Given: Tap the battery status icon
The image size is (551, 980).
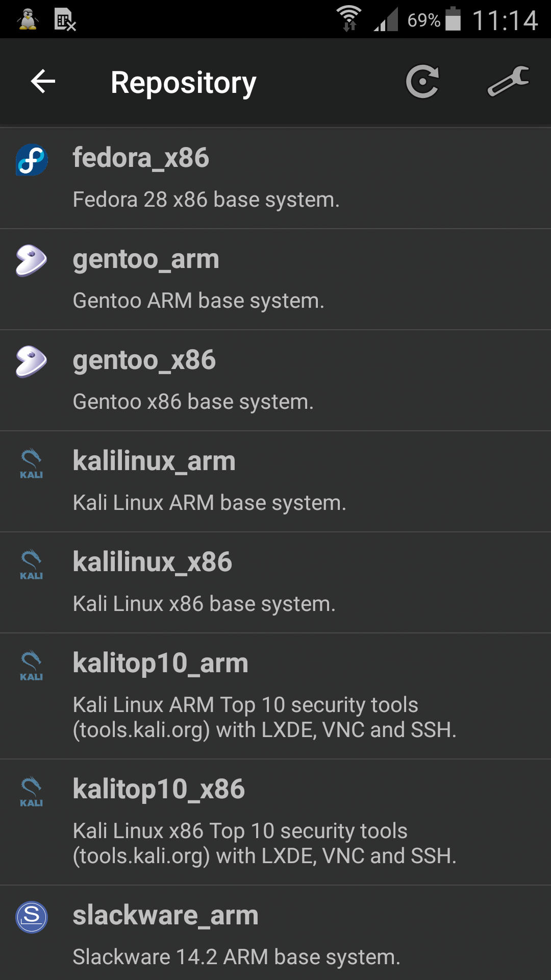Looking at the screenshot, I should click(x=453, y=19).
